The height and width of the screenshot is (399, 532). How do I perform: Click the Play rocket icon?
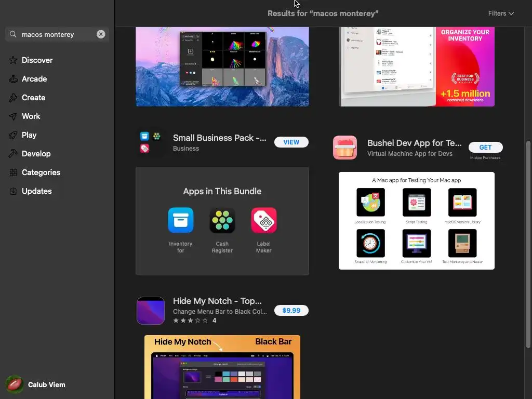click(x=13, y=135)
